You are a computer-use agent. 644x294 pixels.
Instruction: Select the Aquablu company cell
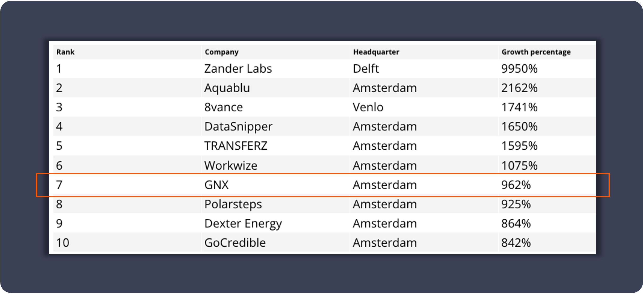[x=227, y=88]
